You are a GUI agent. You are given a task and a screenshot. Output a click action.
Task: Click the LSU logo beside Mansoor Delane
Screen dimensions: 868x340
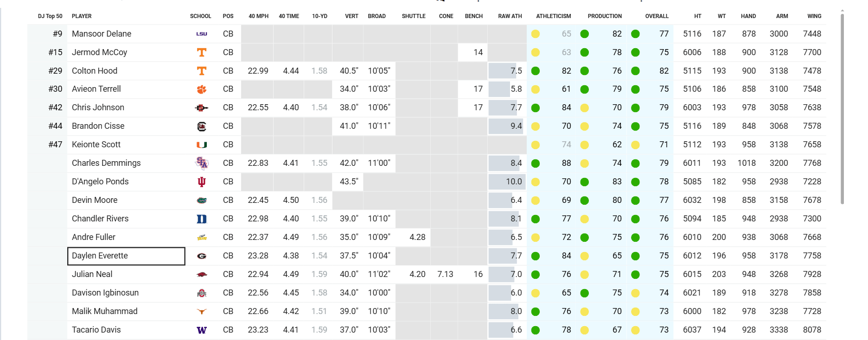pyautogui.click(x=201, y=34)
